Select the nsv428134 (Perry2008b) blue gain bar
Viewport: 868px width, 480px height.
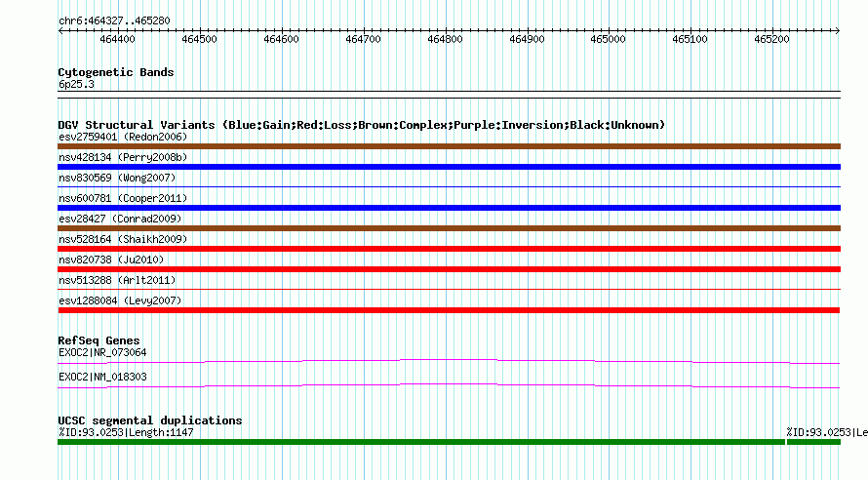point(449,167)
